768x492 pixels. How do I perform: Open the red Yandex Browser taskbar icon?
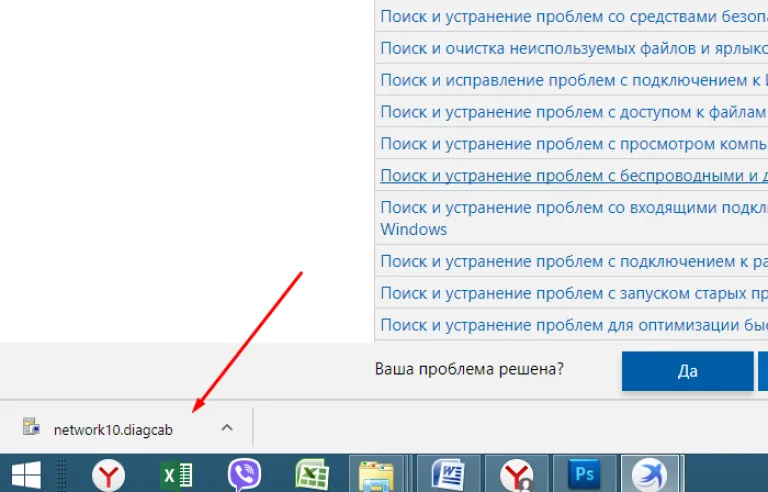click(108, 475)
